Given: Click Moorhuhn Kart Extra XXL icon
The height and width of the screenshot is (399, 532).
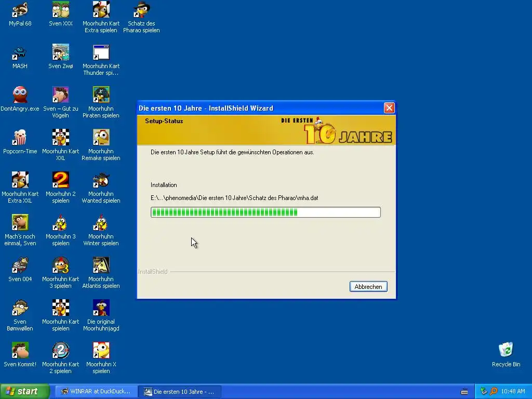Looking at the screenshot, I should (20, 188).
